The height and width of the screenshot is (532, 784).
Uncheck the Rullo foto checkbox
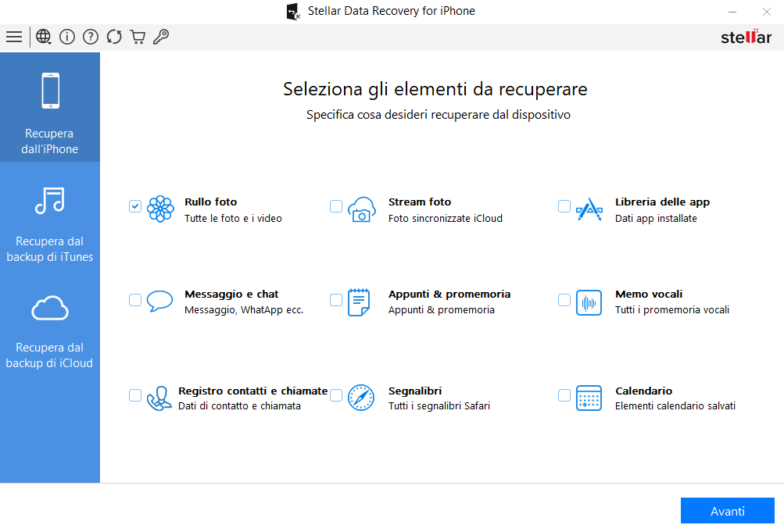(x=135, y=206)
